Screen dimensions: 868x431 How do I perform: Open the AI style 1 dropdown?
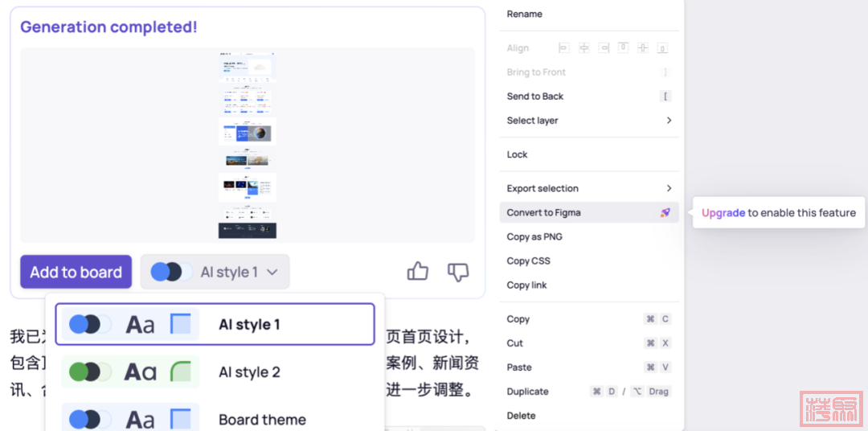[215, 272]
